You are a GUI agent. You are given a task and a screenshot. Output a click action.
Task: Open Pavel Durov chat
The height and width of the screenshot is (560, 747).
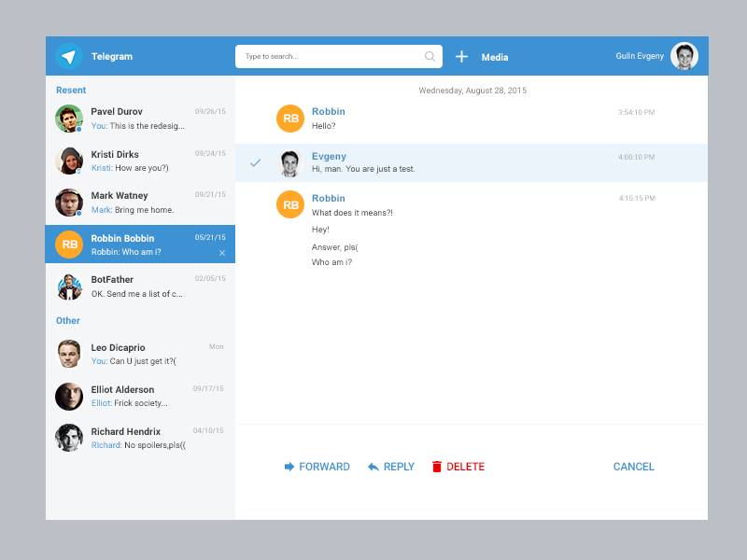(141, 119)
